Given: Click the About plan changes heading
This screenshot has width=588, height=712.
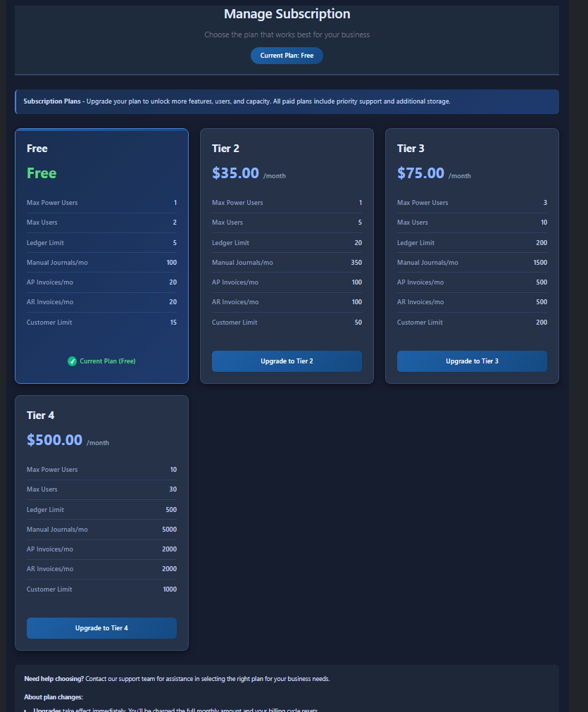Looking at the screenshot, I should [x=54, y=697].
